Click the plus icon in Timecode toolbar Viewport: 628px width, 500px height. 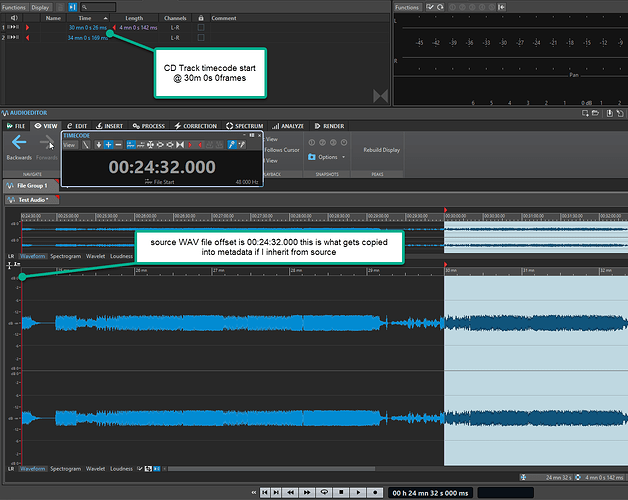click(x=109, y=145)
